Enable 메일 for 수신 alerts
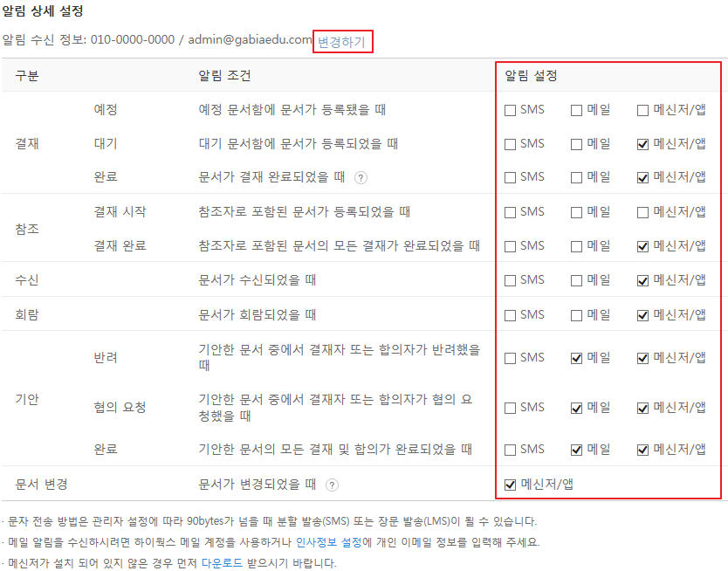Viewport: 728px width, 571px height. point(577,280)
